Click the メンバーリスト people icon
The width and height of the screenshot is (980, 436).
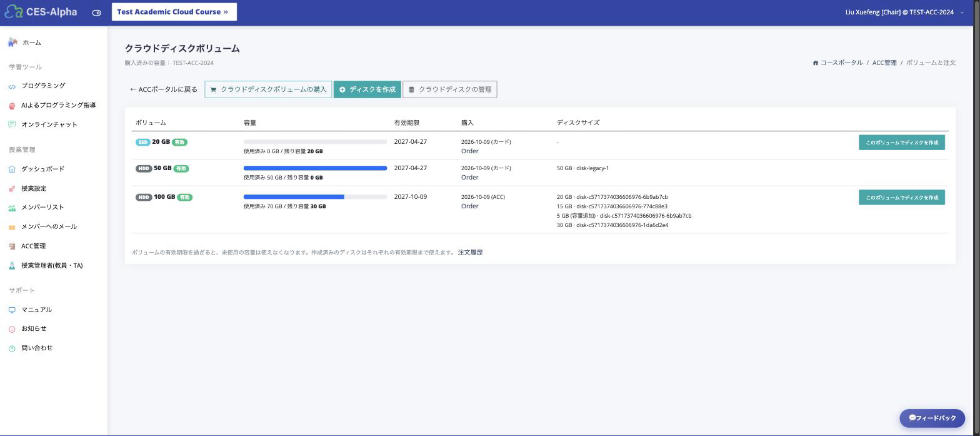pos(12,208)
